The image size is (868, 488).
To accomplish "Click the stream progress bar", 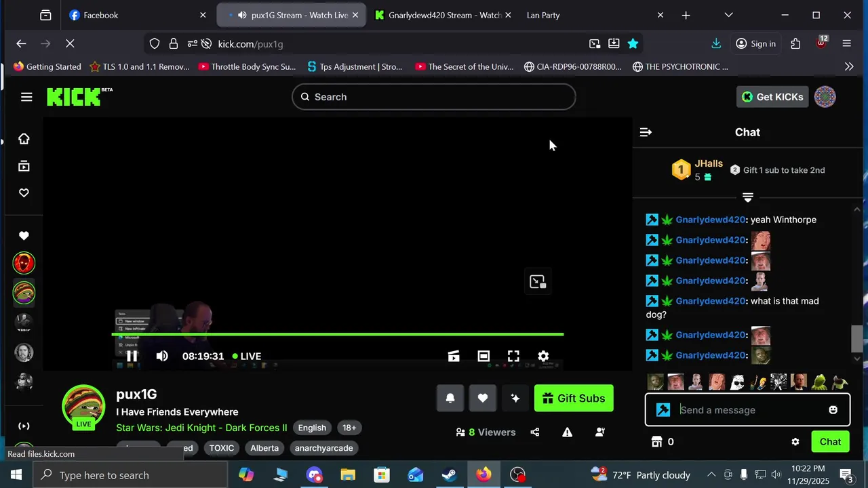I will 338,334.
